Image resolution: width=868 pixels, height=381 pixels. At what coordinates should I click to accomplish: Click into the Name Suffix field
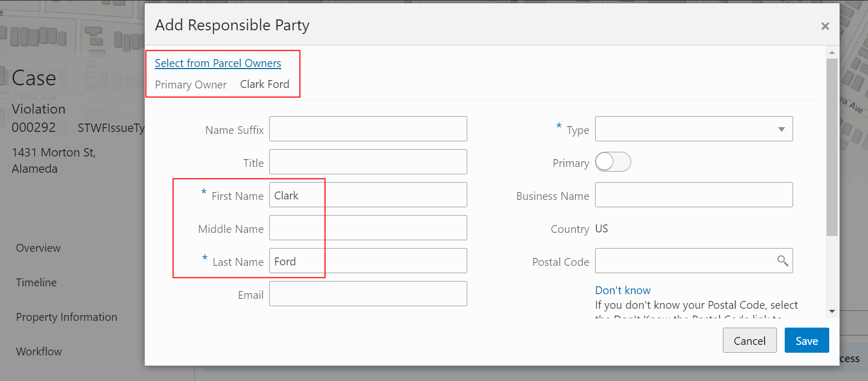(x=368, y=129)
